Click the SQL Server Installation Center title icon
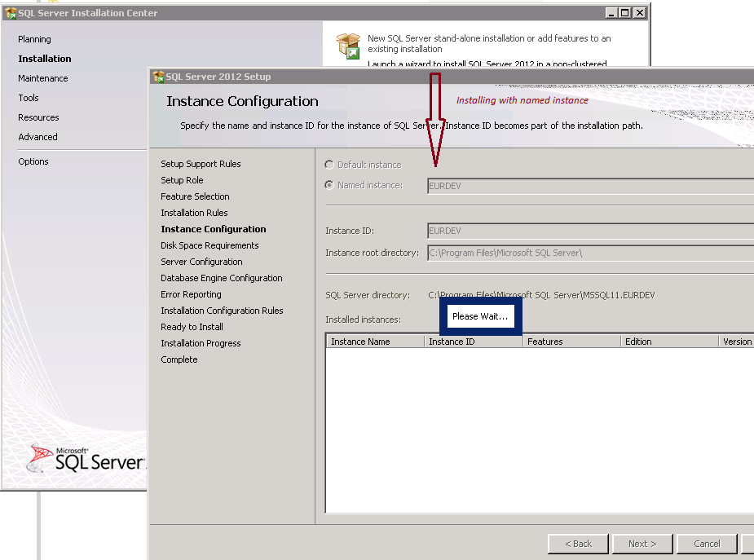 pos(11,13)
